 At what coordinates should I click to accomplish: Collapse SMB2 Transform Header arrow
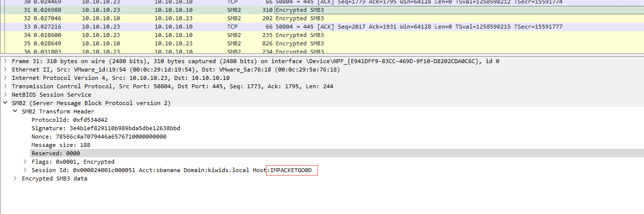click(15, 111)
